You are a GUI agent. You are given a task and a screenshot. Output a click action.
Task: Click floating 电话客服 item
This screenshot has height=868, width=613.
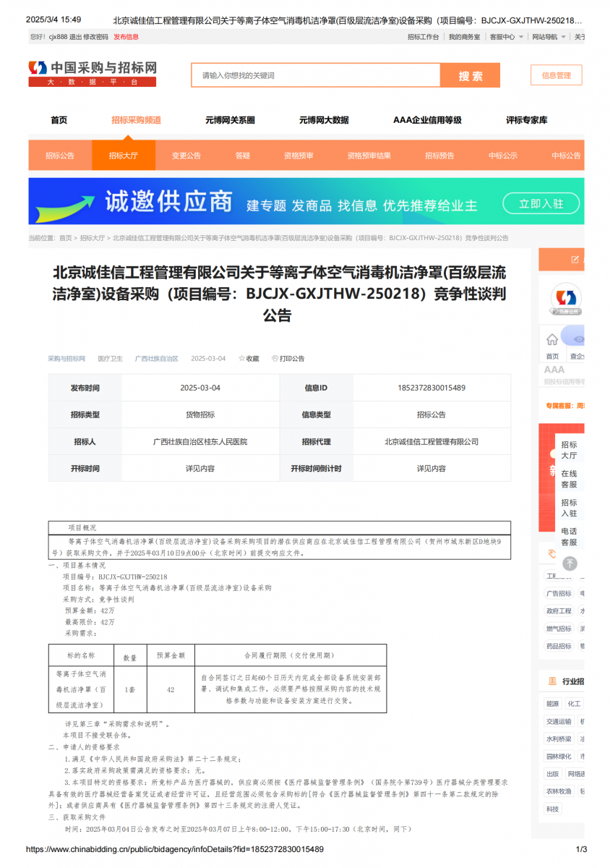(569, 537)
